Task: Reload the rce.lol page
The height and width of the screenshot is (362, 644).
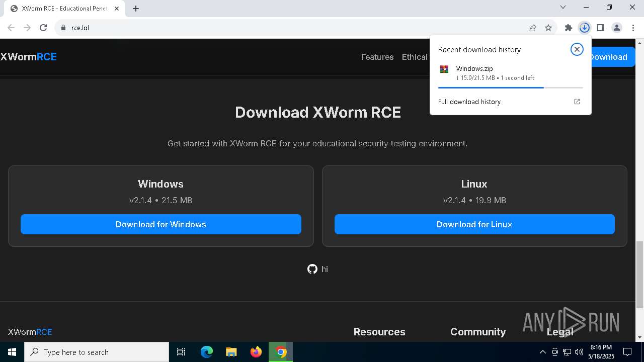Action: point(43,28)
